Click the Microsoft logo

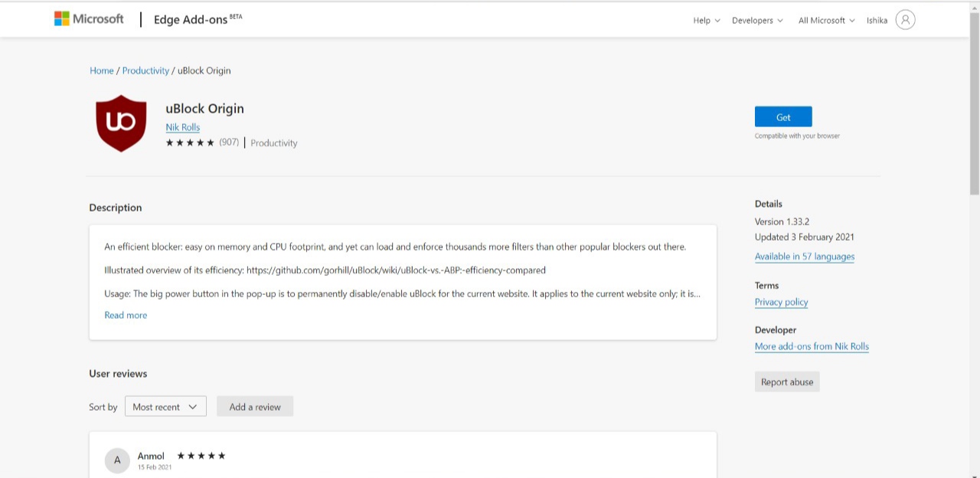(x=89, y=19)
